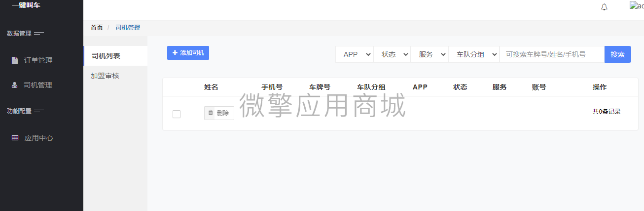Open 司机管理 in the sidebar
The width and height of the screenshot is (644, 211).
(38, 85)
